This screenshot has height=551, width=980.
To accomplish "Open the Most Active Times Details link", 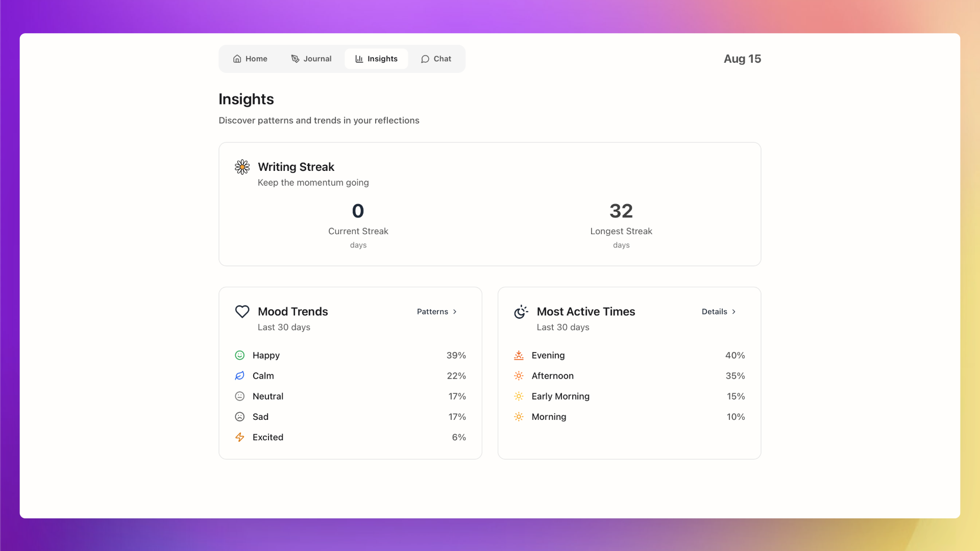I will point(719,312).
